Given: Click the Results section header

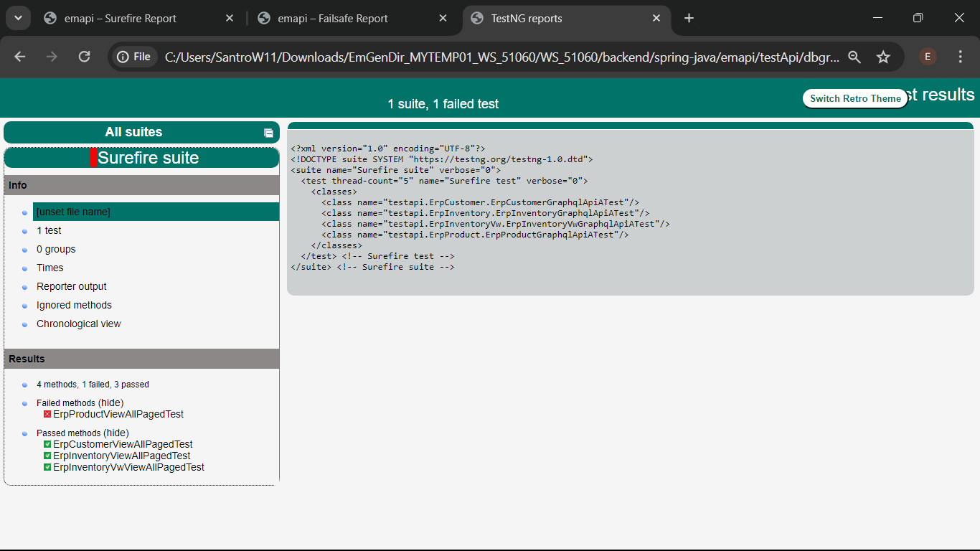Looking at the screenshot, I should tap(141, 359).
